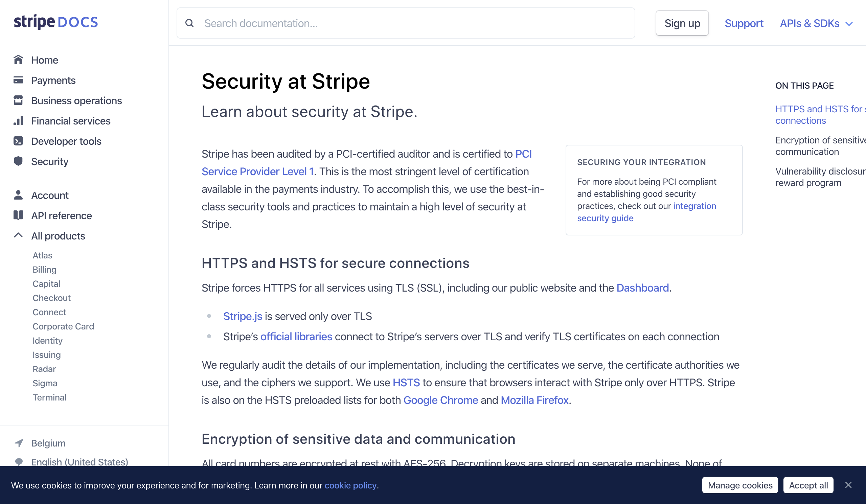
Task: Select Developer tools in sidebar
Action: tap(66, 141)
